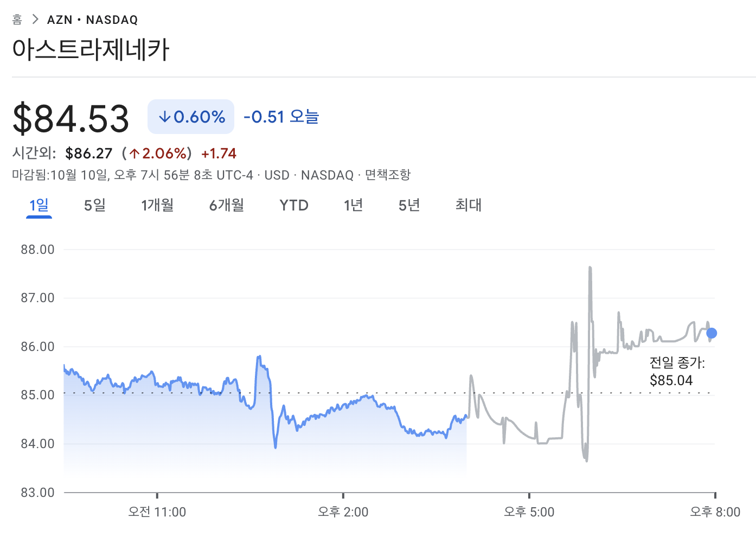Click the 전일 종가 $85.04 label

[677, 372]
